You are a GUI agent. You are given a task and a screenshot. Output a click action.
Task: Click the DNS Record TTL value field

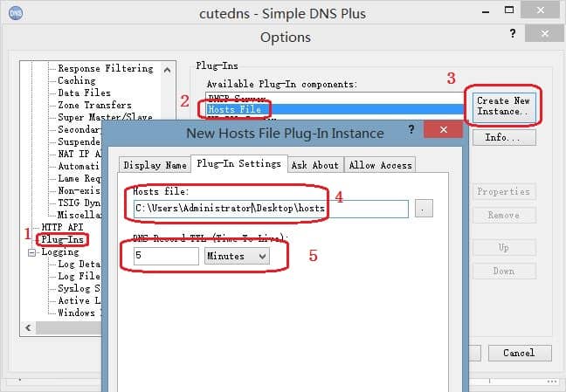(166, 256)
